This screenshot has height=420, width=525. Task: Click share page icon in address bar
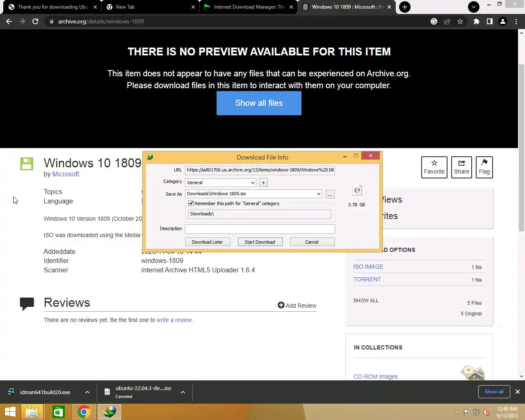447,21
